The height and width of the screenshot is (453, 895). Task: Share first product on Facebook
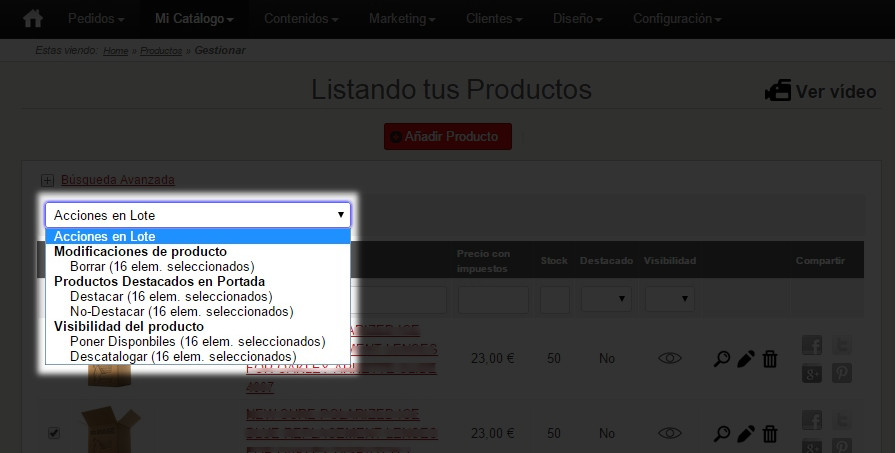click(x=812, y=345)
